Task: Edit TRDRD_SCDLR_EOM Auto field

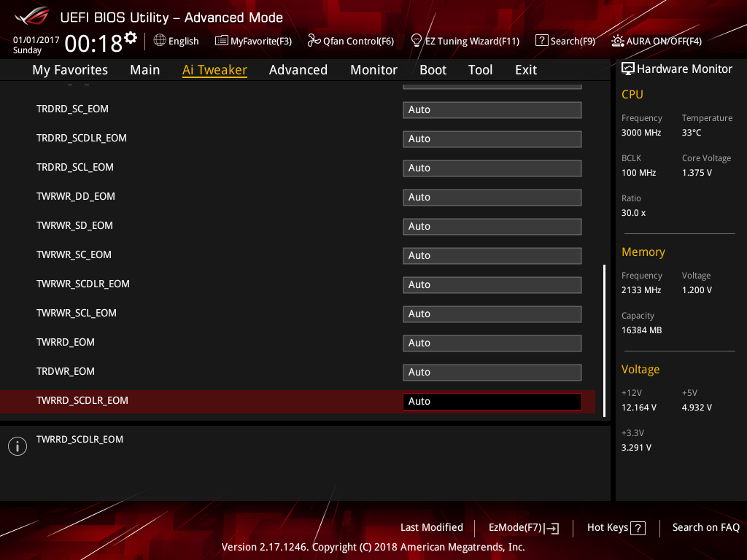Action: point(492,139)
